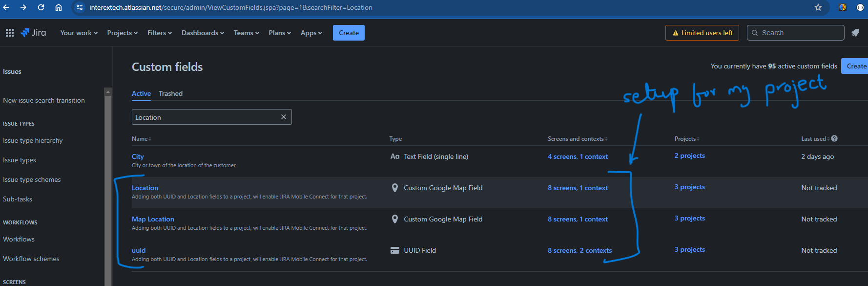Open 8 screens, 1 context for Map Location
The height and width of the screenshot is (286, 868).
click(x=578, y=219)
